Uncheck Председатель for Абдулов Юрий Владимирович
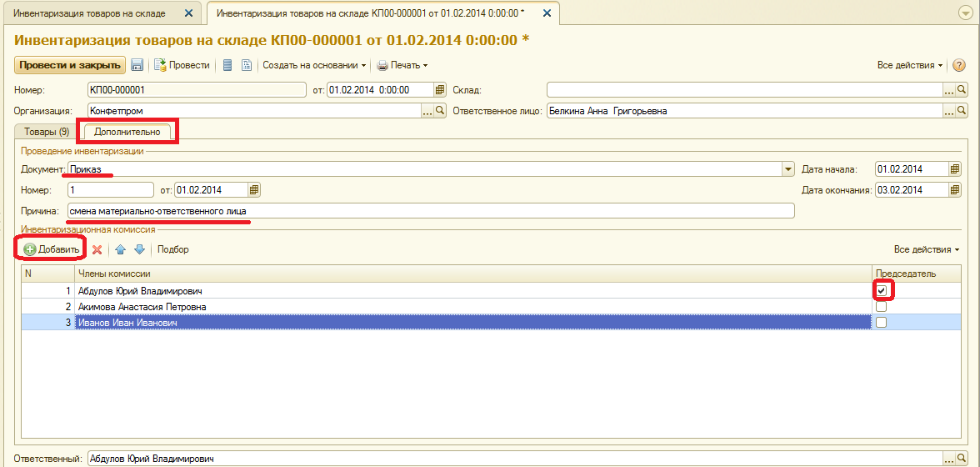980x467 pixels. pos(882,291)
